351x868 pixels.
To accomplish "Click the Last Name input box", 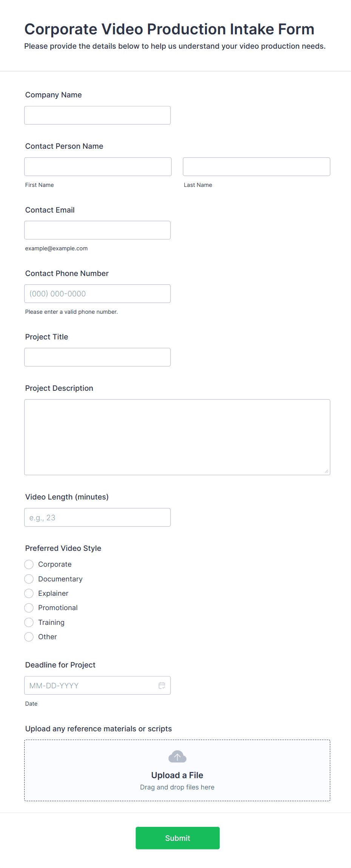I will (x=256, y=167).
